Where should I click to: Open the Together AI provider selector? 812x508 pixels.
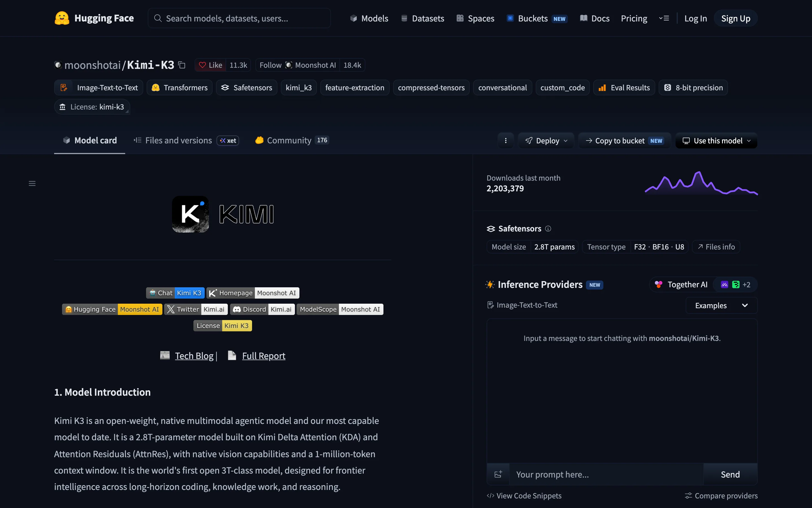(x=703, y=284)
